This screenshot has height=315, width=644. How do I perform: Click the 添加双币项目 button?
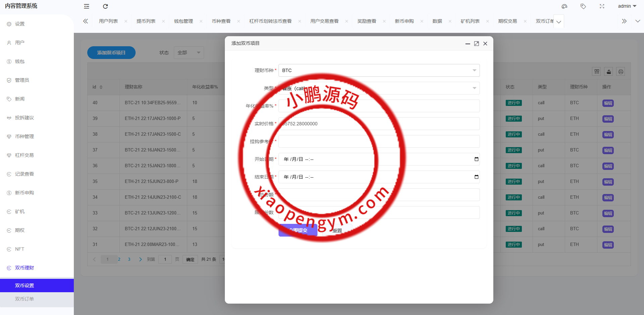point(111,53)
